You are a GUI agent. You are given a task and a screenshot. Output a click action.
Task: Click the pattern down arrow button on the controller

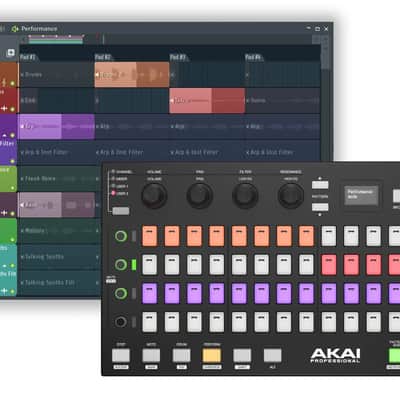[320, 207]
